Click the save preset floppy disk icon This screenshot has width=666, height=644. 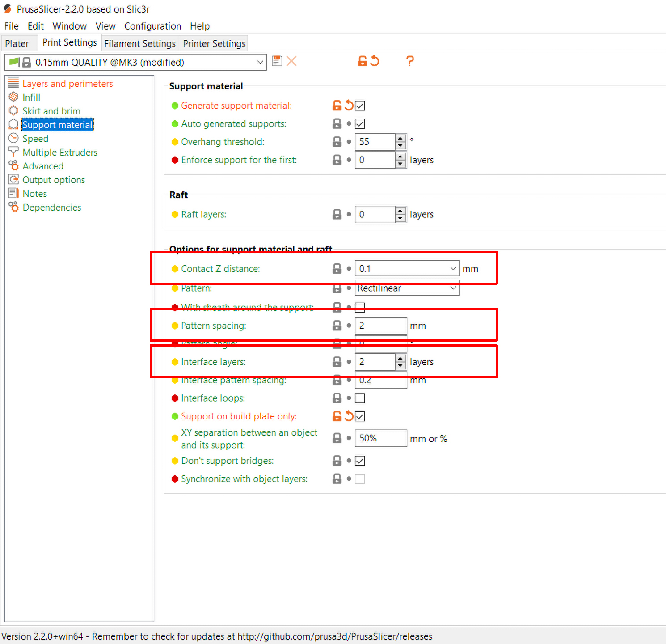click(277, 61)
